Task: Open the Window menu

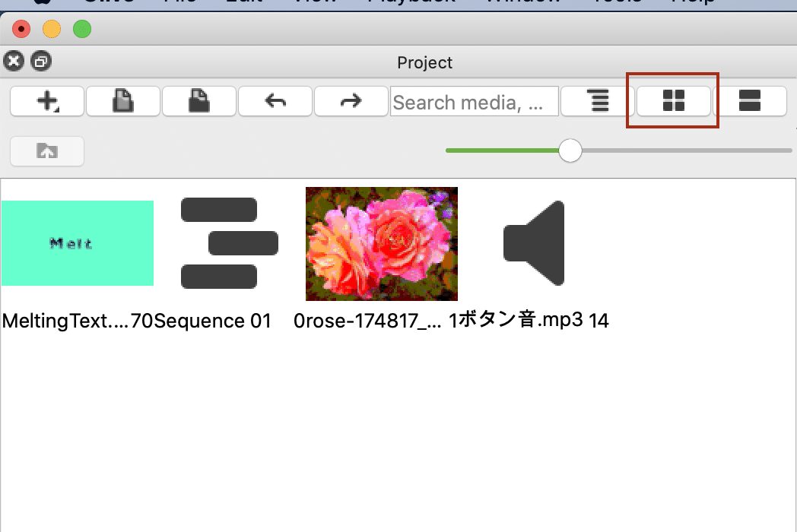Action: coord(523,2)
